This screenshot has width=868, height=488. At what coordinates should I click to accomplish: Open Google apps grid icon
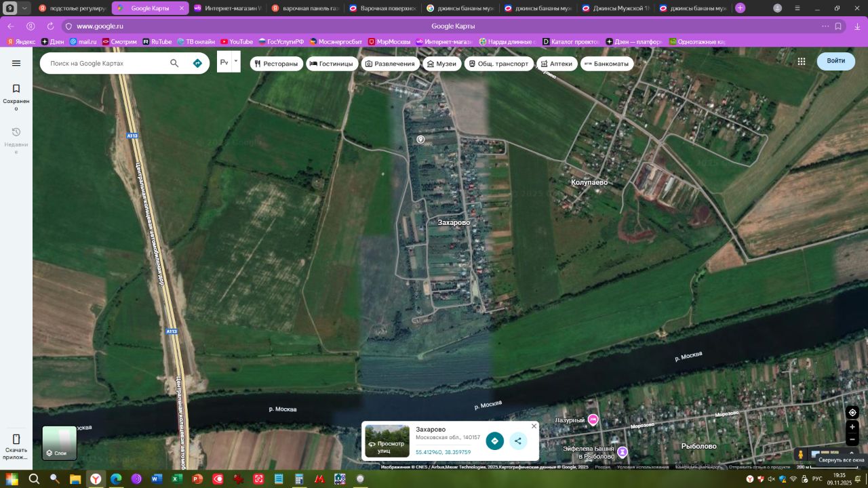point(802,61)
